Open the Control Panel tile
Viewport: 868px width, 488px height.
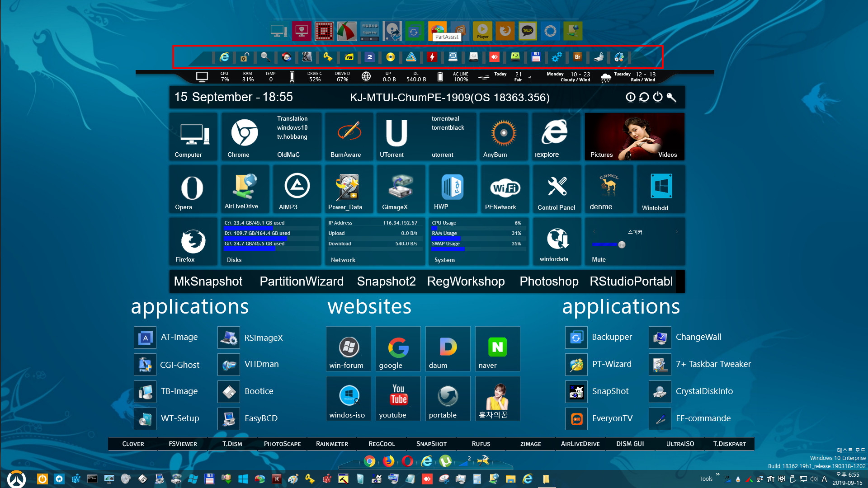click(x=557, y=189)
